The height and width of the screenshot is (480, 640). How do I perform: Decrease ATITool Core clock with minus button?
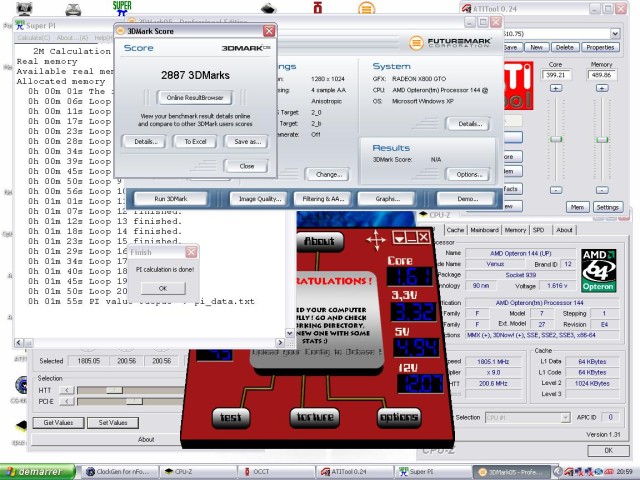click(x=556, y=190)
